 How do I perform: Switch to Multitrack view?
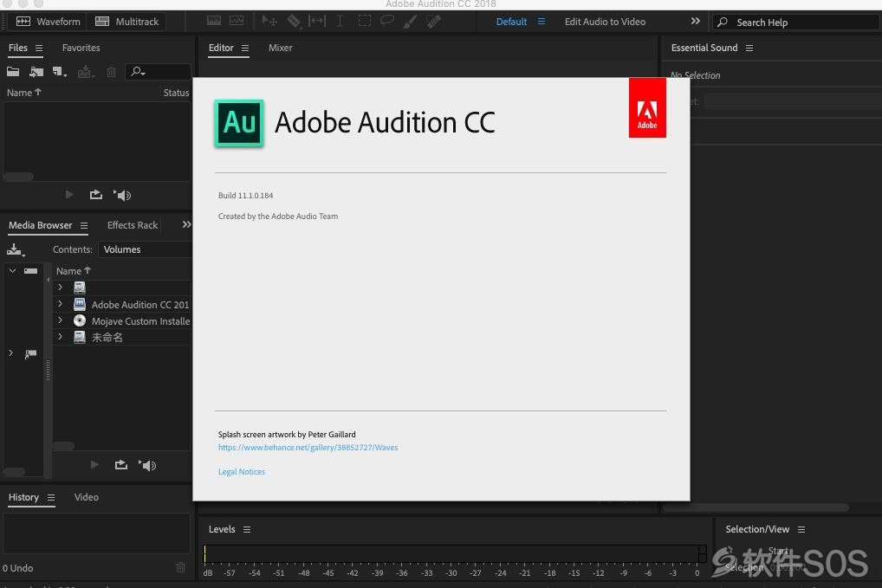pyautogui.click(x=127, y=22)
